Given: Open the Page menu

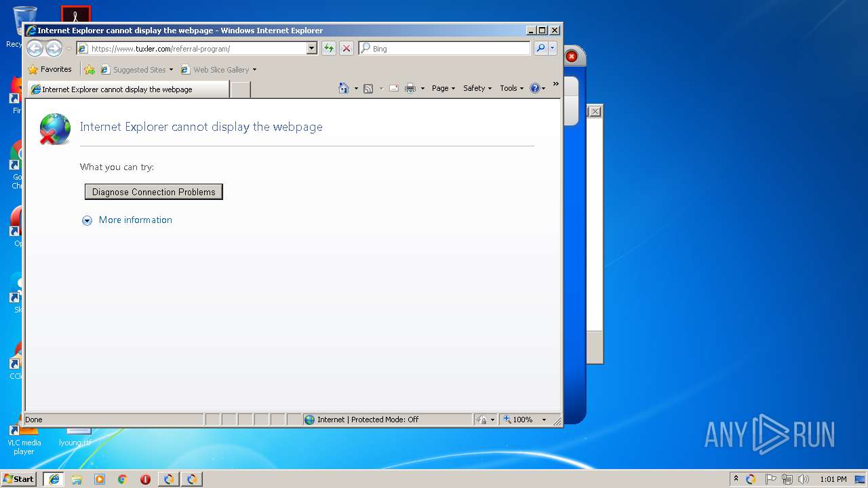Looking at the screenshot, I should point(443,88).
